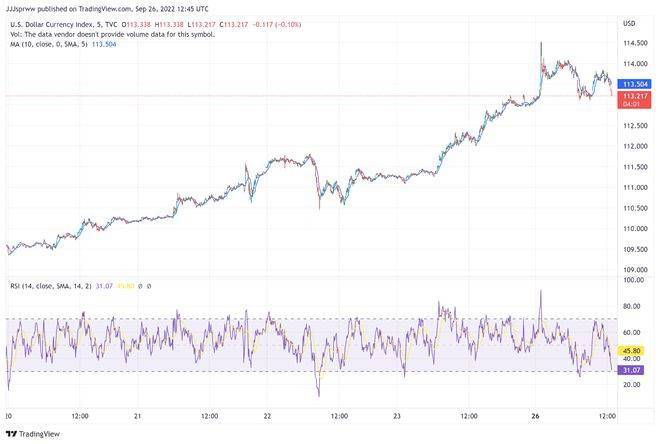Click the TradingView logo icon
The height and width of the screenshot is (444, 660).
(11, 434)
